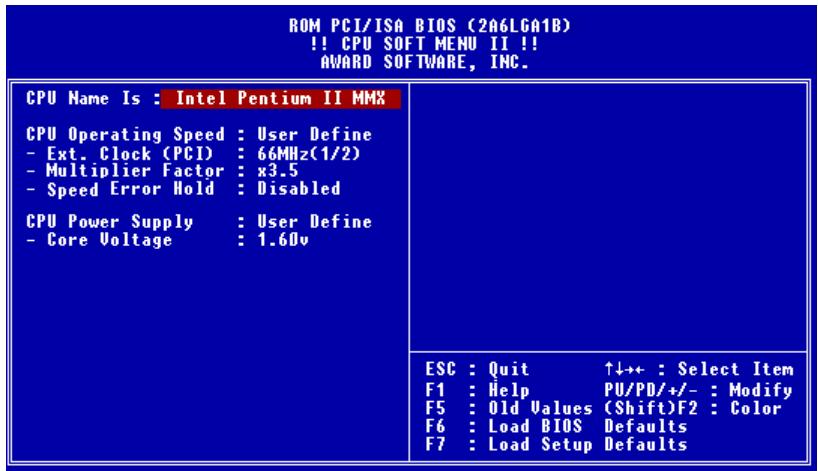
Task: Click the 'Ext. Clock (PCI)' label
Action: (x=130, y=154)
